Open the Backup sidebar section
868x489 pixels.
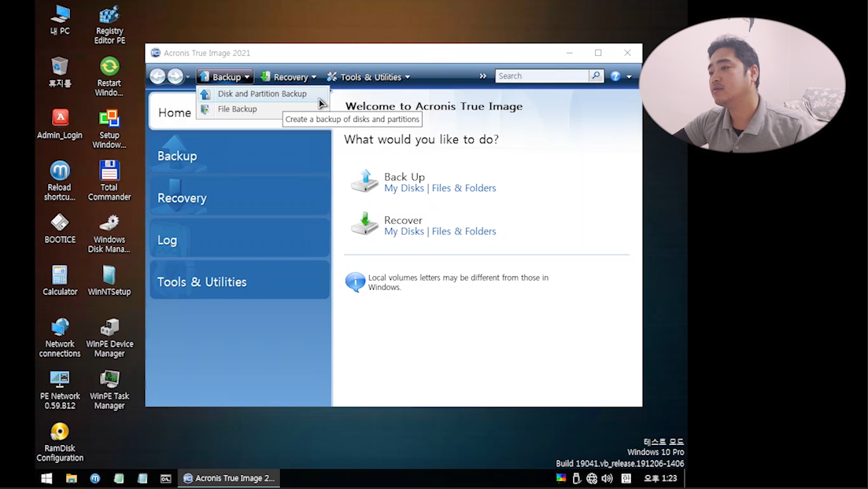pyautogui.click(x=240, y=156)
